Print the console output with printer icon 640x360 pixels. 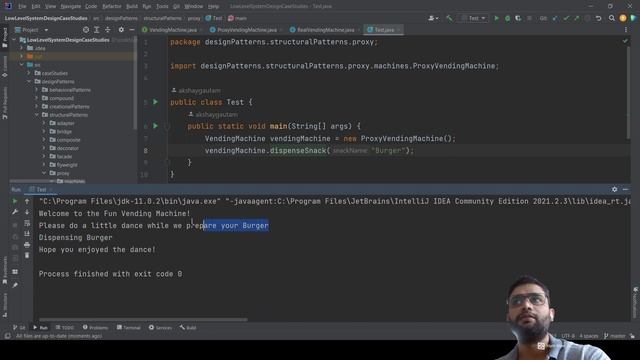coord(27,244)
